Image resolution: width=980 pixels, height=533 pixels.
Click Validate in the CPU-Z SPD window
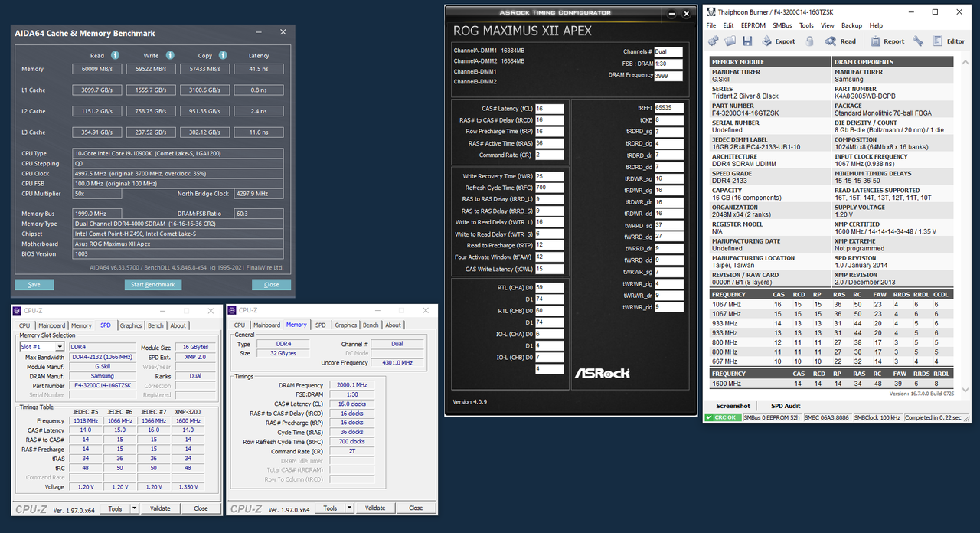pos(161,508)
